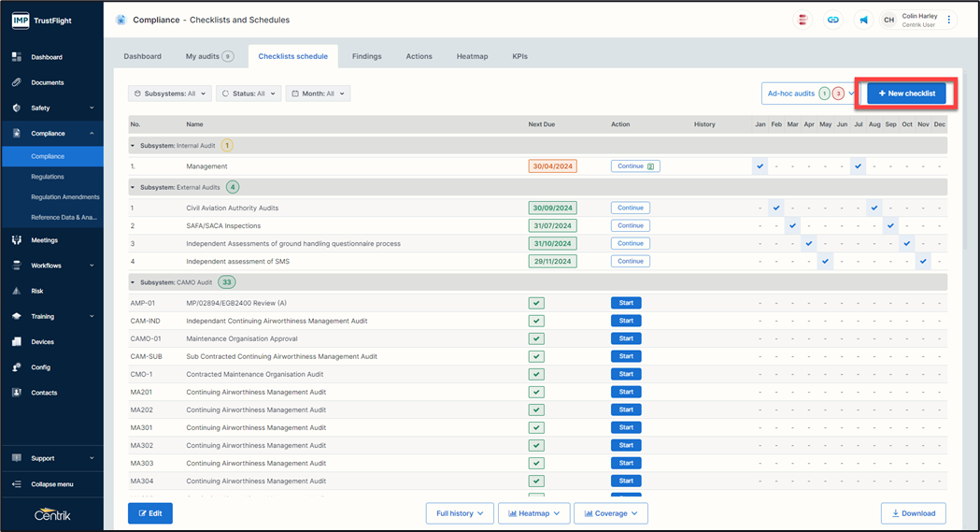Open the Documents paperclip icon in sidebar

17,82
